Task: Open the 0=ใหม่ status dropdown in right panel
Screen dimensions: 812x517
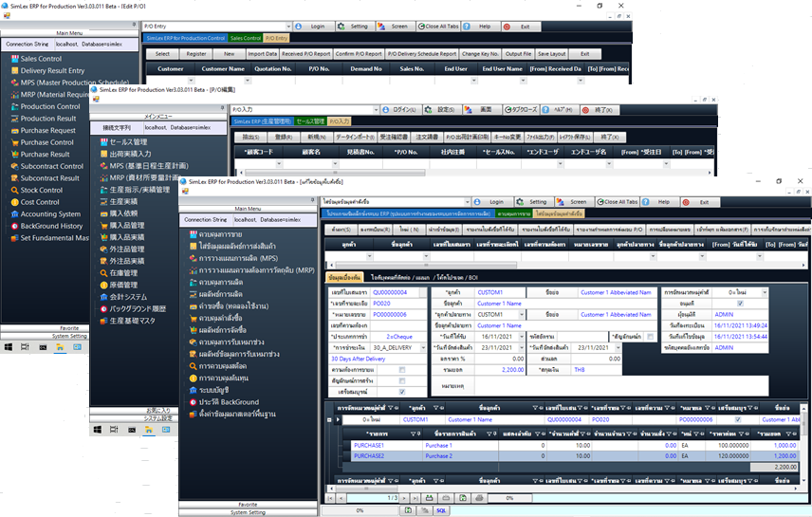Action: click(x=765, y=293)
